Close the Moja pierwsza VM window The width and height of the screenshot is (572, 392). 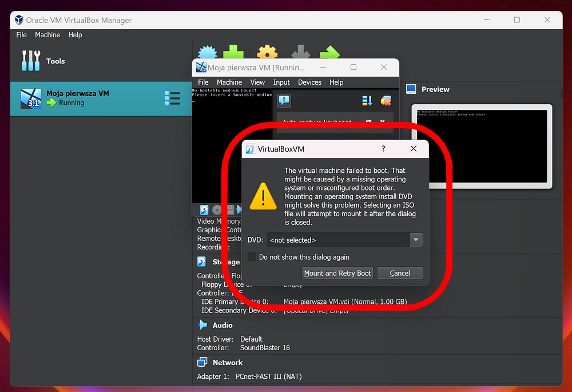pos(384,67)
